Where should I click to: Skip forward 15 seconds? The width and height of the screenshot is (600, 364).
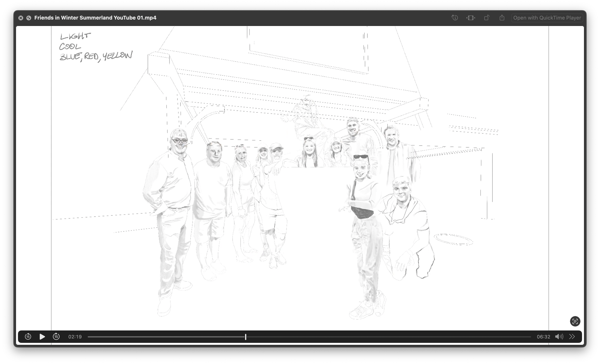[56, 337]
